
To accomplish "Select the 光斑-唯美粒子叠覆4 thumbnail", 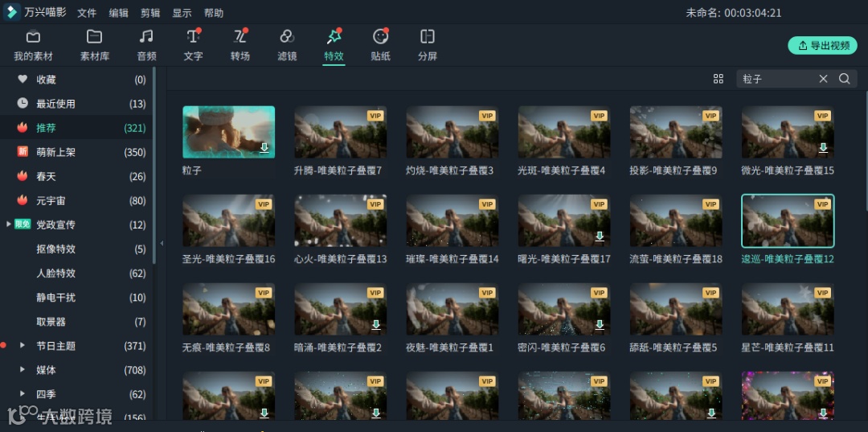I will [x=564, y=133].
